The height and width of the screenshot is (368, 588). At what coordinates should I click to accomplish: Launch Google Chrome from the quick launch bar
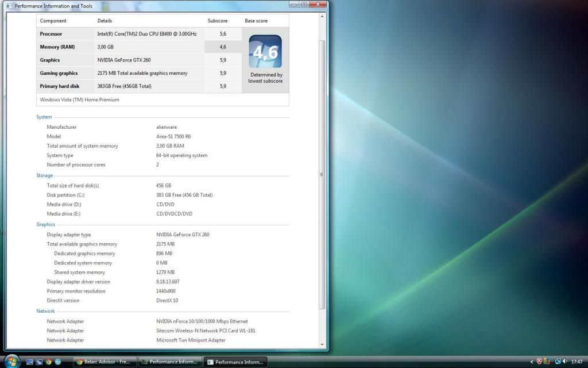point(48,362)
